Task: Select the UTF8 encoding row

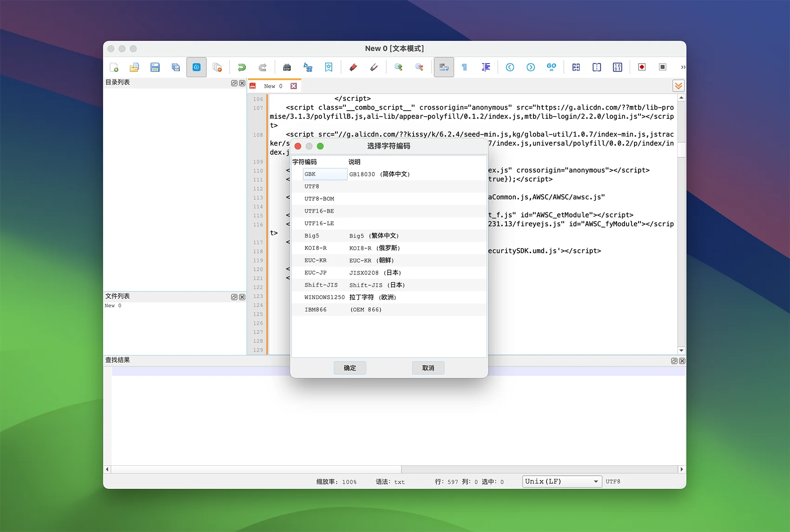Action: coord(389,186)
